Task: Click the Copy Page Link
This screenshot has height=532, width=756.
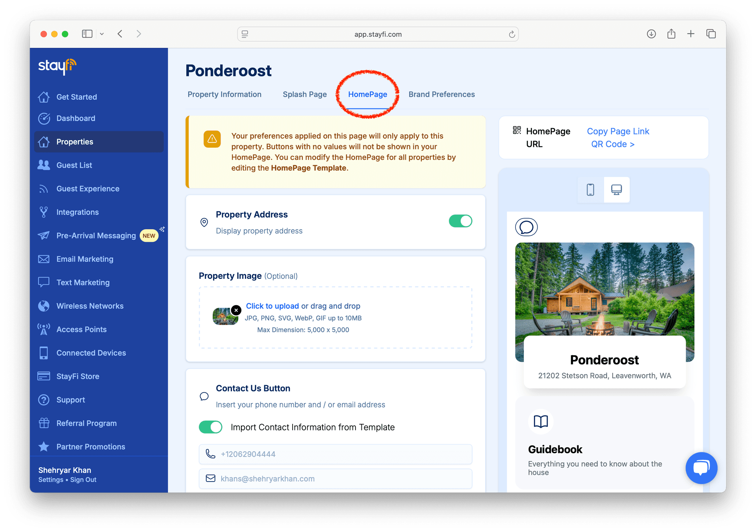Action: click(618, 132)
